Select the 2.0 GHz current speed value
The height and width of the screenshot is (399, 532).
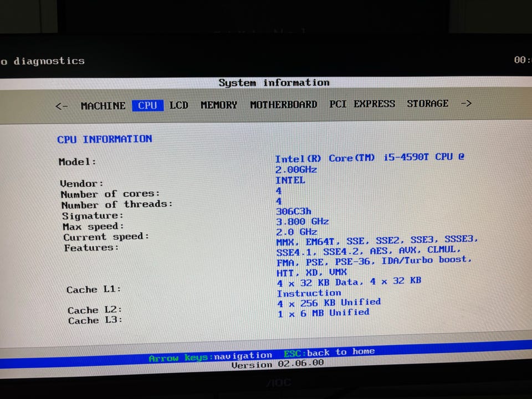tap(296, 232)
